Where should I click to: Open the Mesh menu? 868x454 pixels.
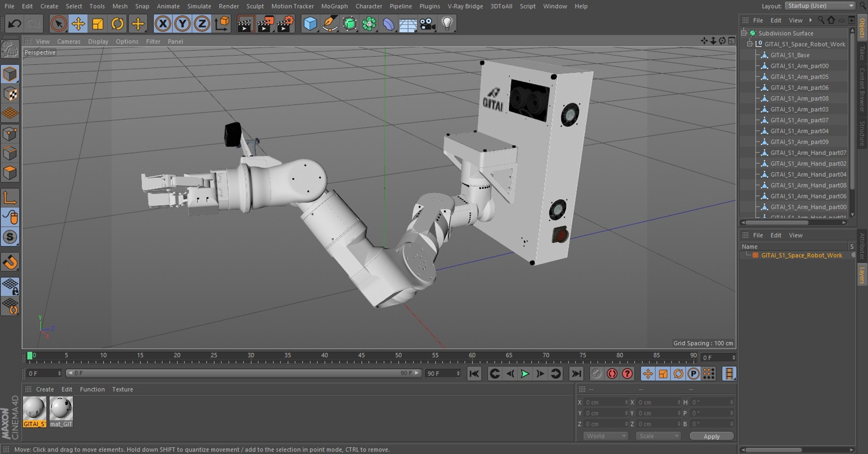[120, 6]
